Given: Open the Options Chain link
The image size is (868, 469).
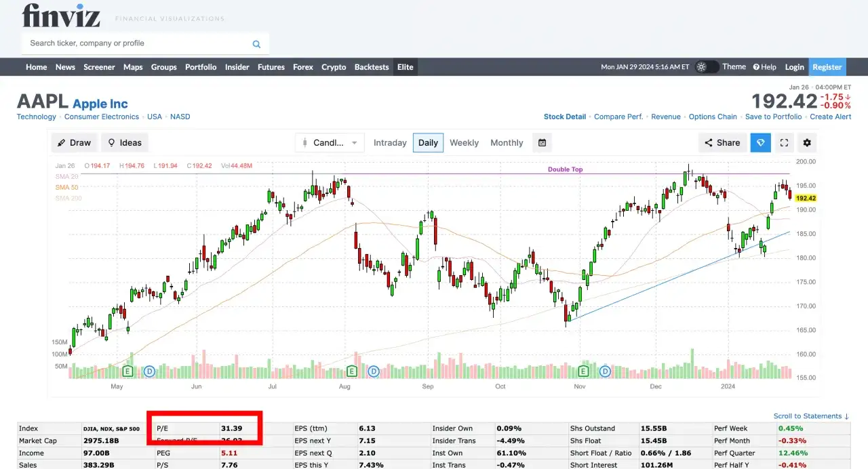Looking at the screenshot, I should 712,117.
